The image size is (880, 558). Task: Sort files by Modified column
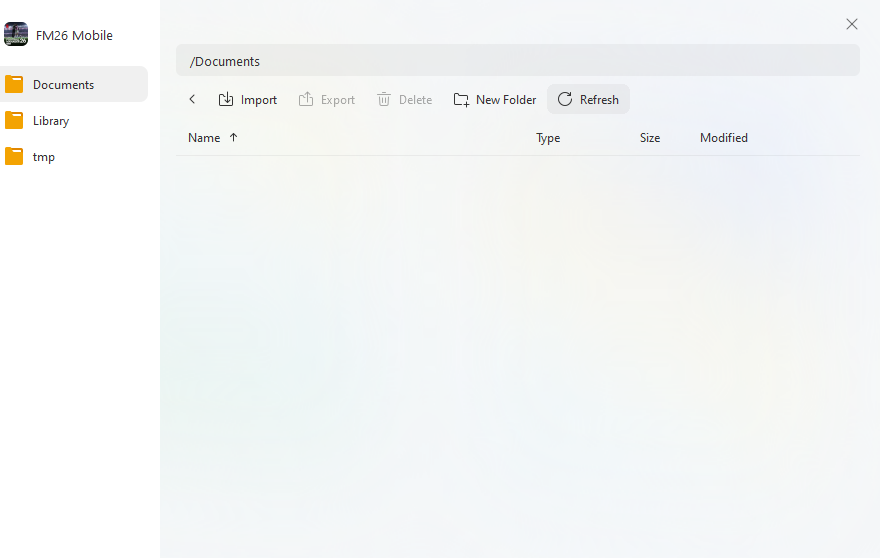723,138
